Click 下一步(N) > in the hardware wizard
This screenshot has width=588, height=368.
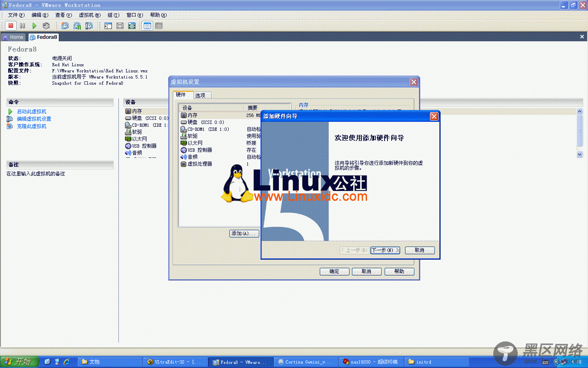(385, 250)
